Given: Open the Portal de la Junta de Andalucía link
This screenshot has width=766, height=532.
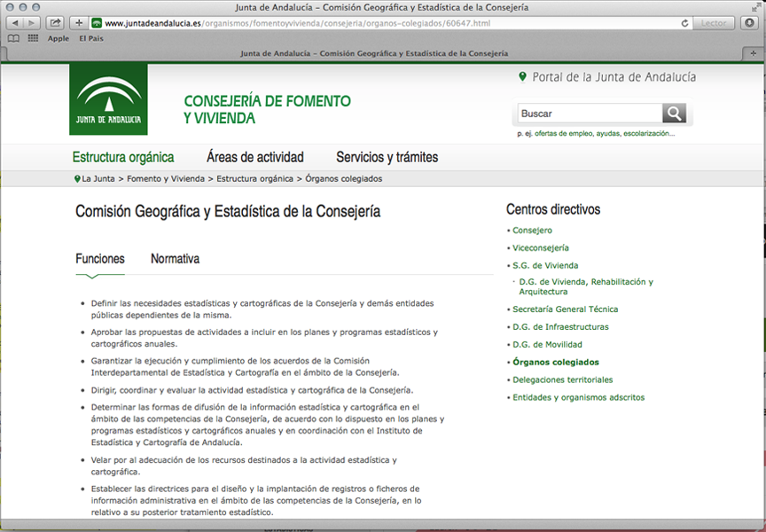Looking at the screenshot, I should 614,77.
